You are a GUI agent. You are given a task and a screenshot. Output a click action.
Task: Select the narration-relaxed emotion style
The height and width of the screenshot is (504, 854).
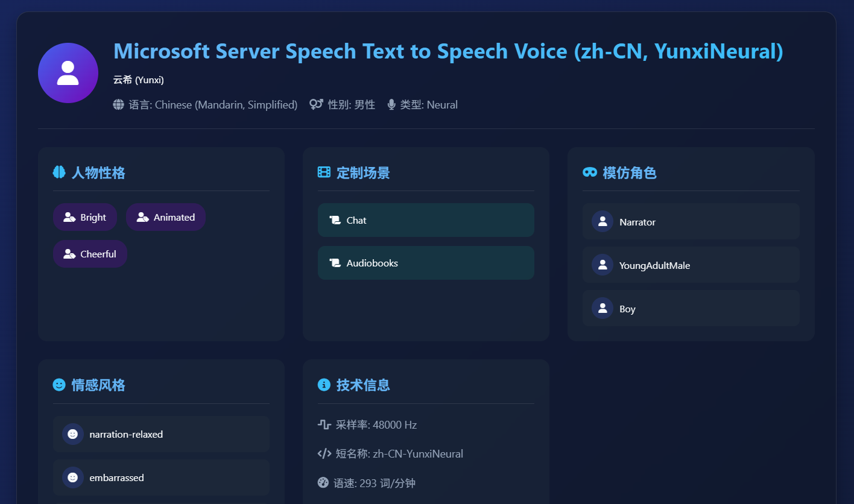pyautogui.click(x=161, y=434)
